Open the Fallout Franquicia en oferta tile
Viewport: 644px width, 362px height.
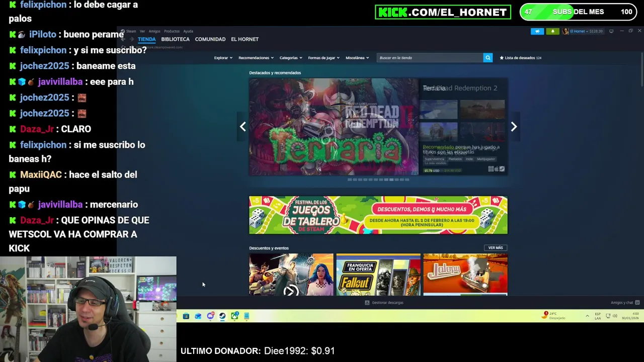pos(378,275)
